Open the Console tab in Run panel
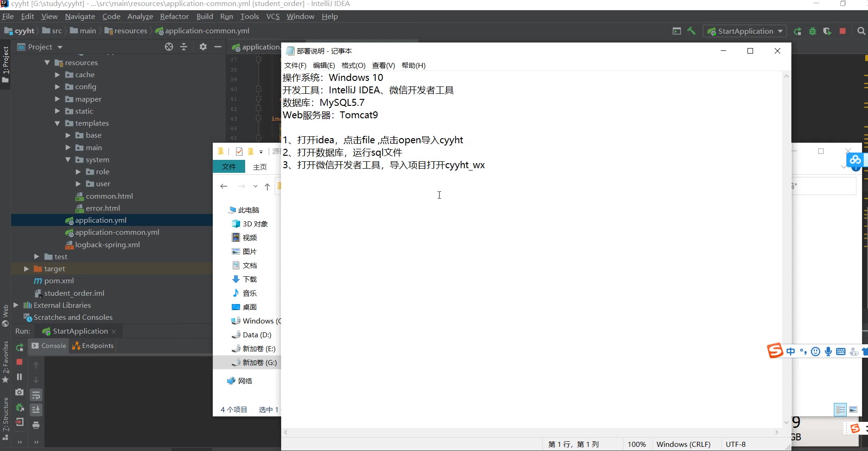Image resolution: width=868 pixels, height=451 pixels. tap(48, 346)
